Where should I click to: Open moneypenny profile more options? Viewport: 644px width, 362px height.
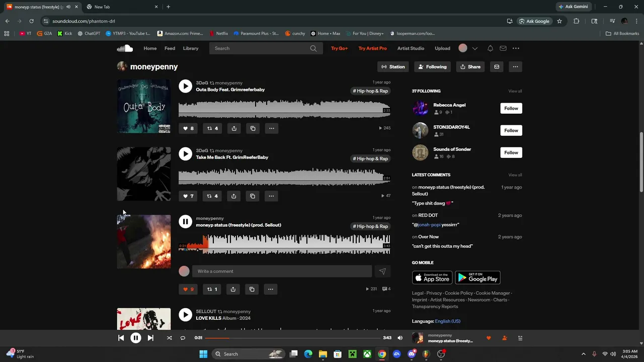click(515, 67)
